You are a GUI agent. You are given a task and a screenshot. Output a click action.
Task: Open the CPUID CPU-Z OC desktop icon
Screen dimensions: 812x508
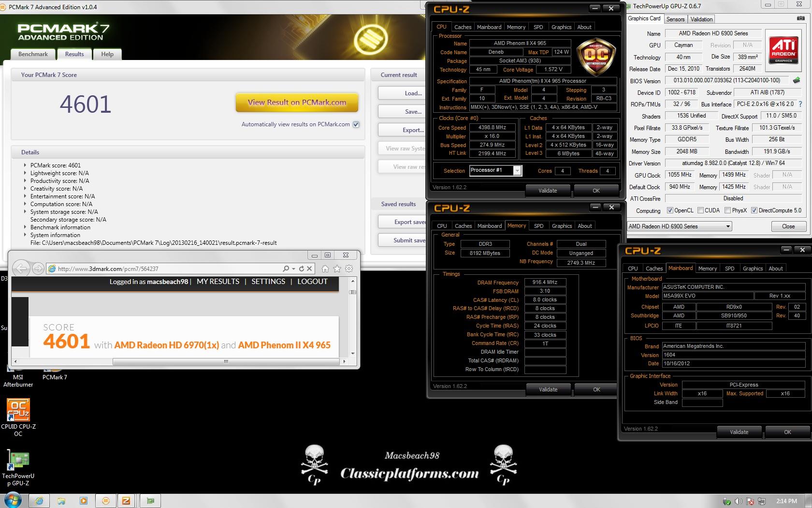[18, 418]
